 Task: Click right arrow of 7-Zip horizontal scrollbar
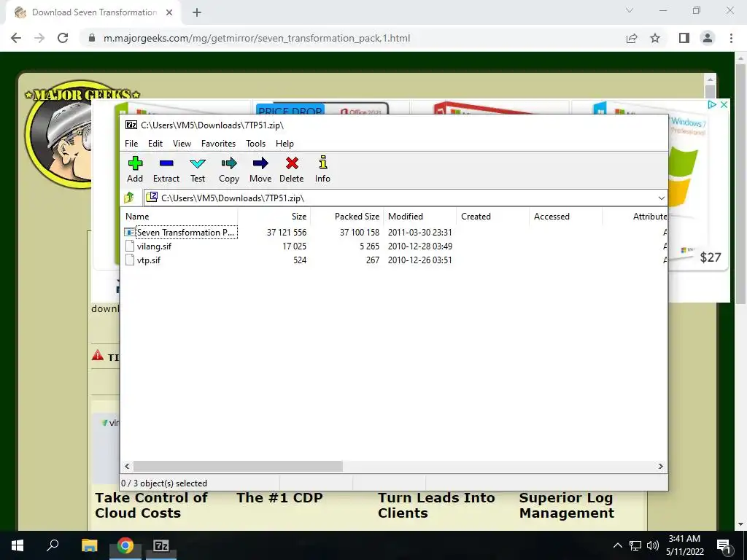tap(661, 466)
